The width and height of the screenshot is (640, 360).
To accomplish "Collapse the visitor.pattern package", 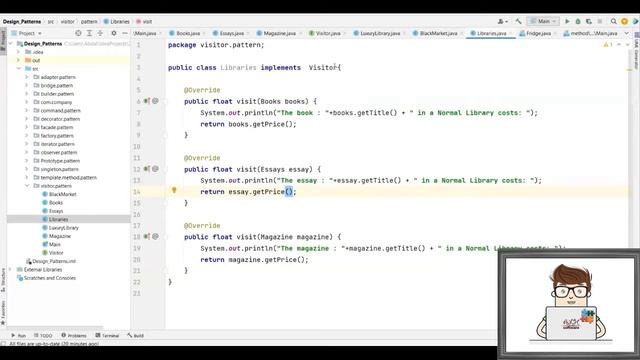I will pyautogui.click(x=27, y=186).
